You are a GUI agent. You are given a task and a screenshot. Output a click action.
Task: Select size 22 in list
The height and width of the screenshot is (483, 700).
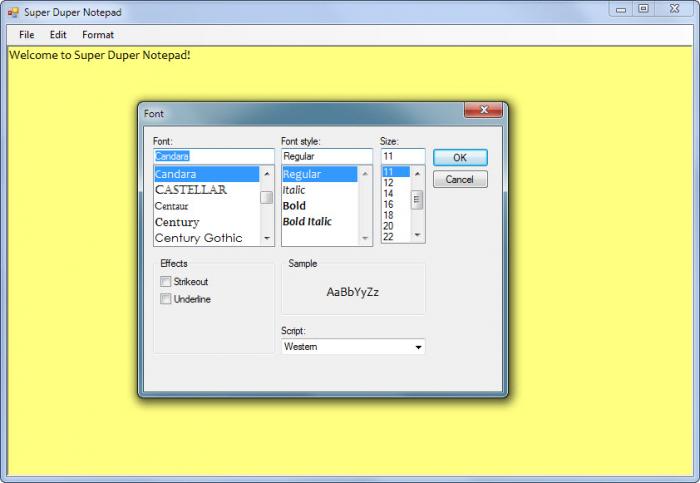point(396,237)
